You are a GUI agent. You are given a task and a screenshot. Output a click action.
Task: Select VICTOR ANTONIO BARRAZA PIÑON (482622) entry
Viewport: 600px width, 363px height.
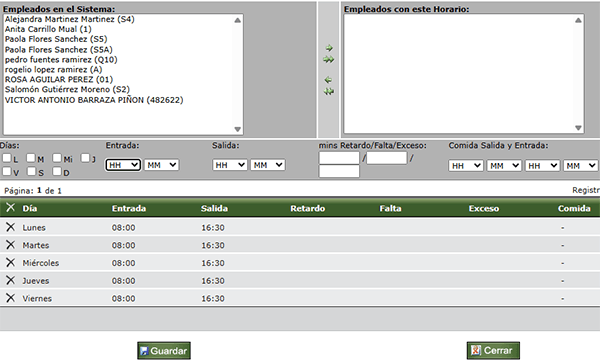[94, 100]
